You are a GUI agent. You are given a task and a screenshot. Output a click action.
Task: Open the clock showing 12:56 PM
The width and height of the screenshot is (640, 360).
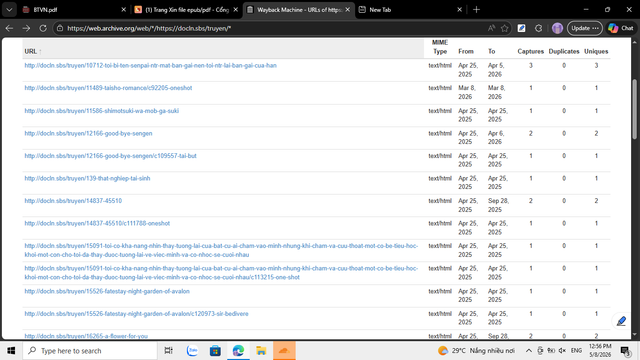pyautogui.click(x=600, y=351)
